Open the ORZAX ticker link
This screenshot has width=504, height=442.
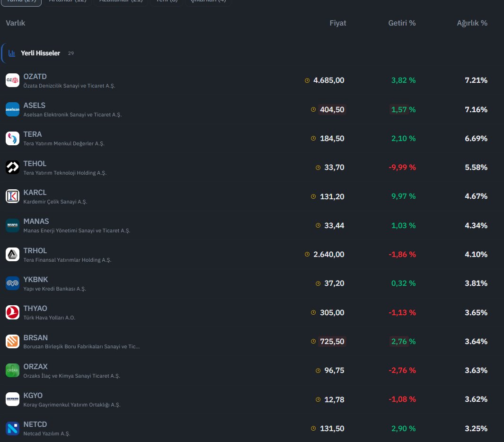coord(35,367)
